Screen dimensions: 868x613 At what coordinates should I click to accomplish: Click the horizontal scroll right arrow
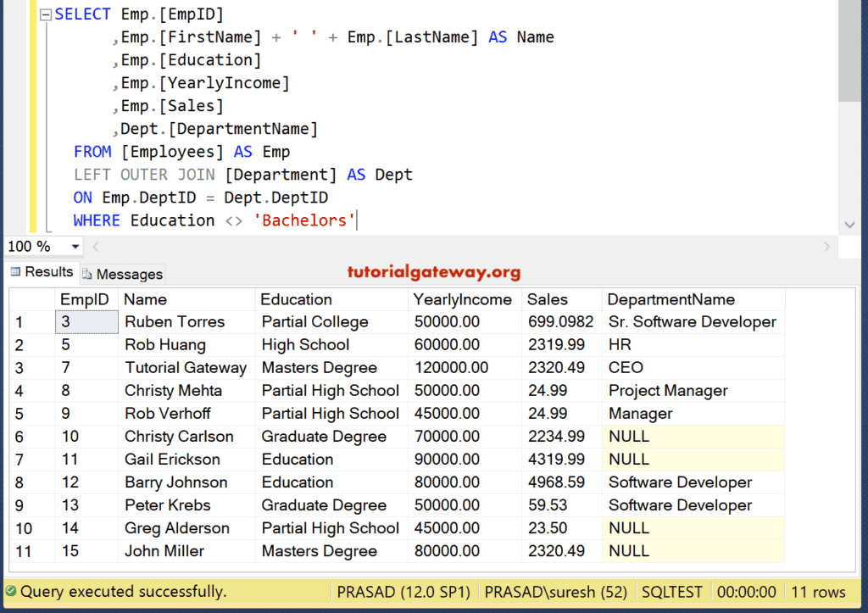(827, 247)
